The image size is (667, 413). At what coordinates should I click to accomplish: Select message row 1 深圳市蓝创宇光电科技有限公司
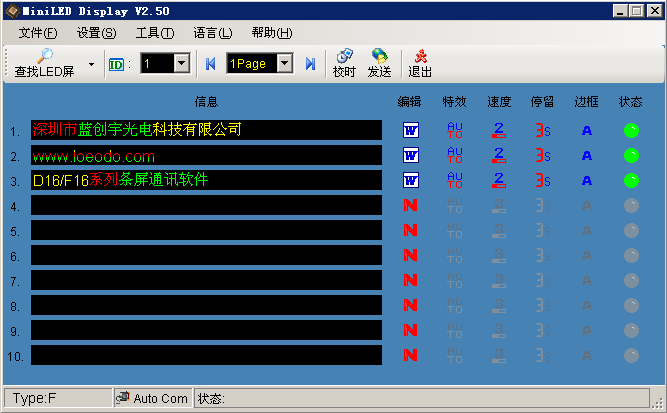coord(206,130)
